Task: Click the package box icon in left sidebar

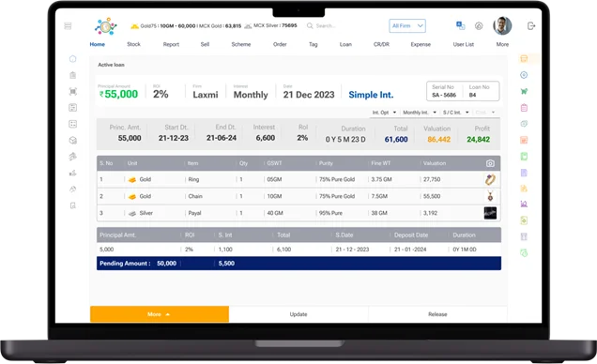Action: point(72,141)
